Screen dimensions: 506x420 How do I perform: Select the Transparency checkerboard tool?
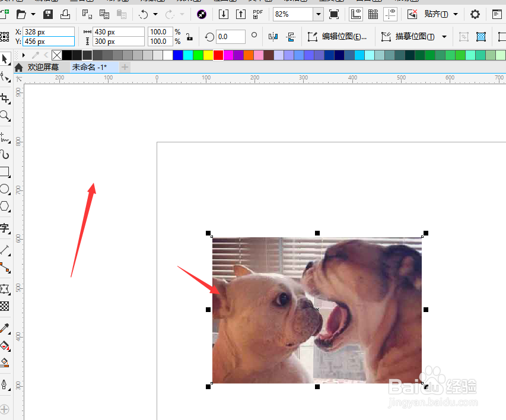[x=5, y=306]
